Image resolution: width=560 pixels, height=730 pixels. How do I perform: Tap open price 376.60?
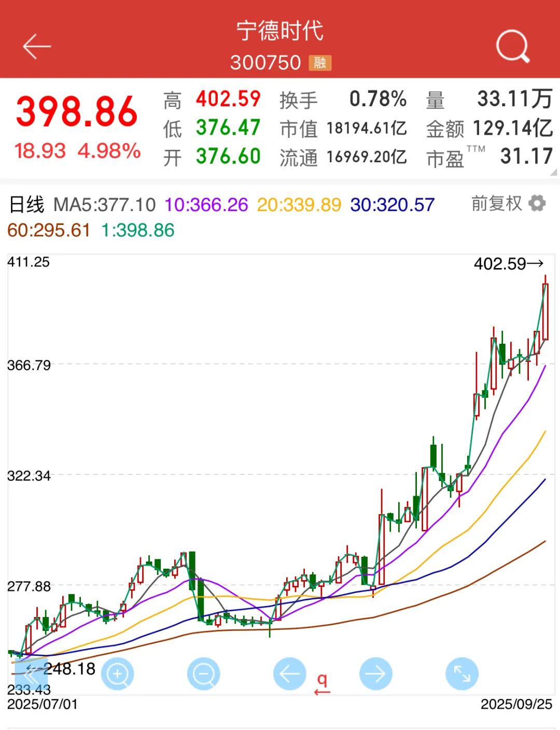pos(228,156)
